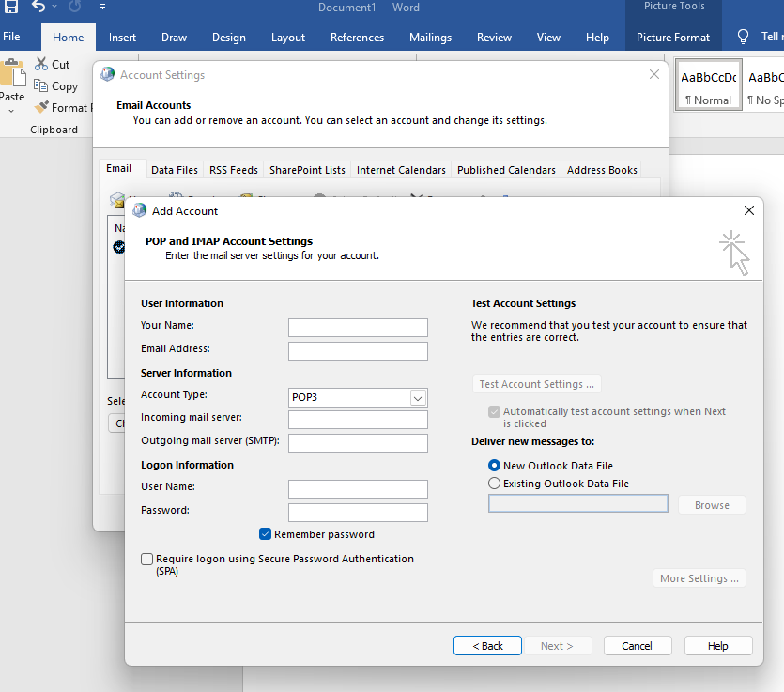Open the Mailings tab
Screen dimensions: 784x692
coord(430,38)
